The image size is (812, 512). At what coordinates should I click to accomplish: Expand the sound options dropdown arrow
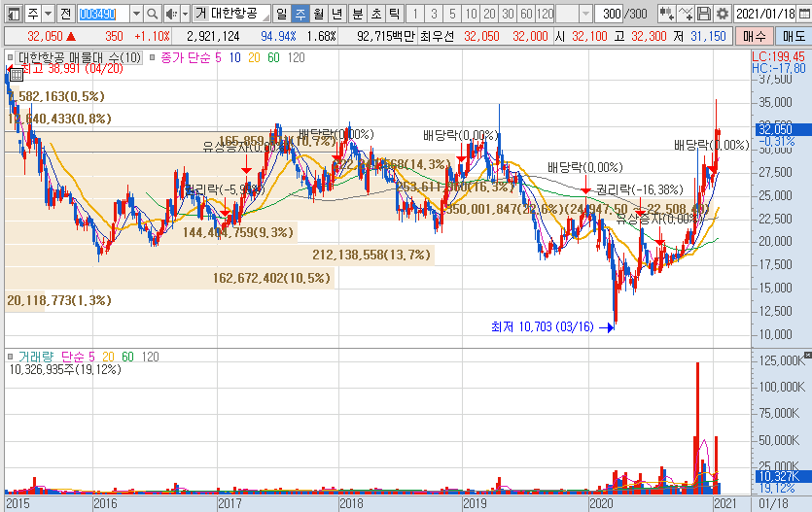(185, 14)
